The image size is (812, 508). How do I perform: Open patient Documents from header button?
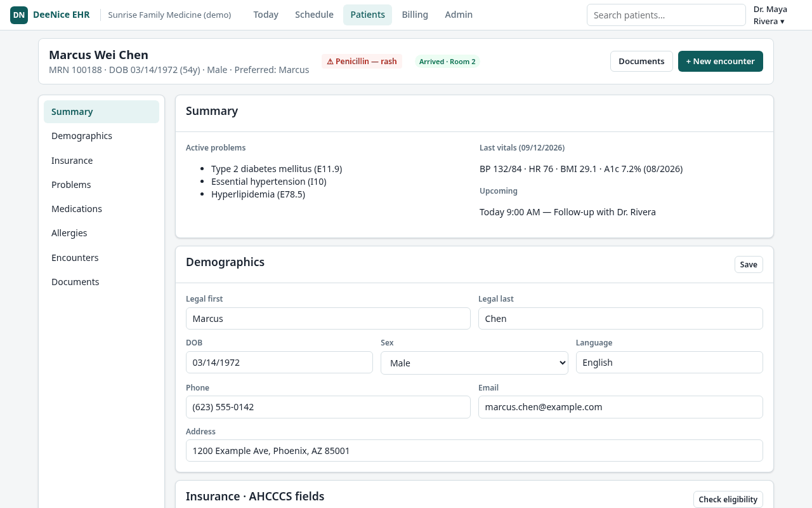641,62
